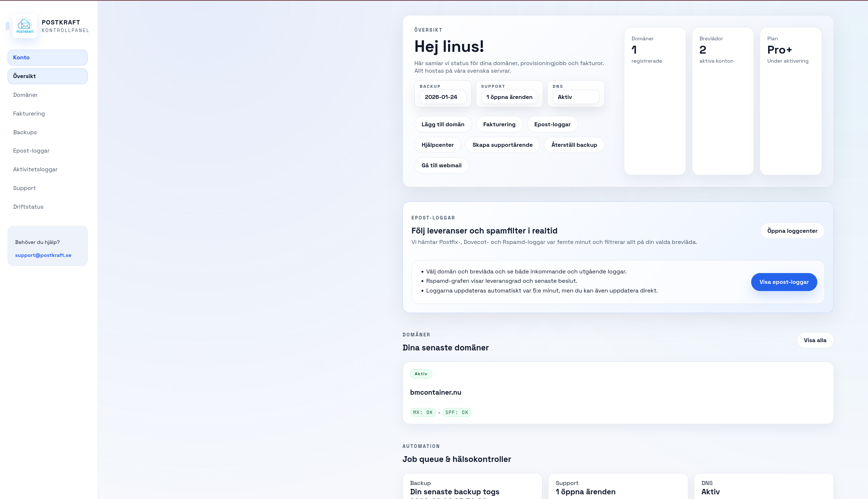Click Gå till webmail button
Viewport: 868px width, 499px height.
[x=441, y=165]
